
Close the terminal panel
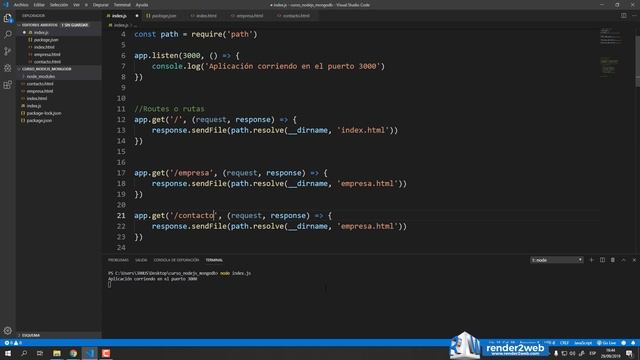(x=634, y=260)
